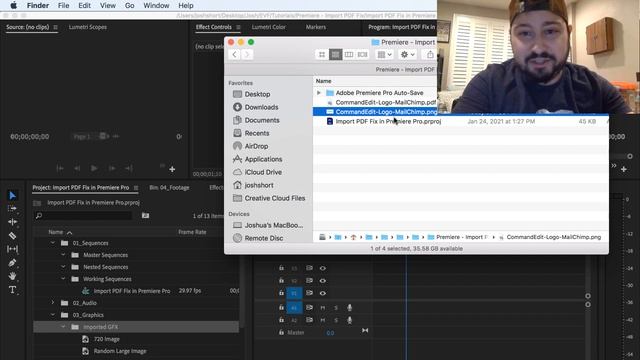Select the Type tool
The width and height of the screenshot is (640, 360).
pos(12,290)
